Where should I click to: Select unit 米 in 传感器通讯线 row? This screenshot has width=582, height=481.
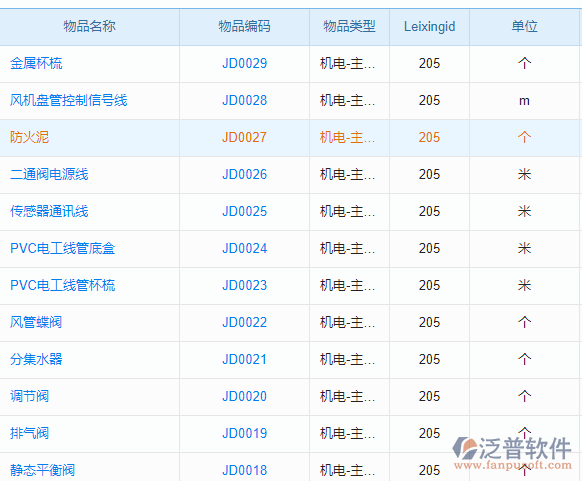pyautogui.click(x=524, y=211)
